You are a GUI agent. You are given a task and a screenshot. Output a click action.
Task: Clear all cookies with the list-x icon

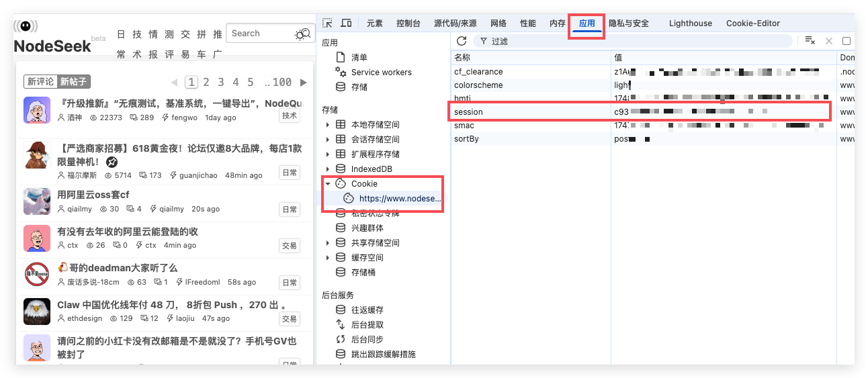click(x=810, y=41)
